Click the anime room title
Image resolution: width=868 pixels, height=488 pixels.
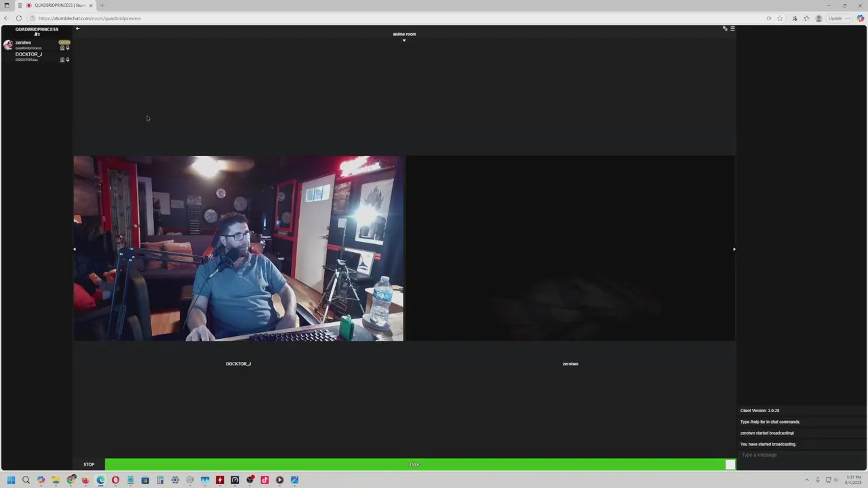pyautogui.click(x=404, y=34)
